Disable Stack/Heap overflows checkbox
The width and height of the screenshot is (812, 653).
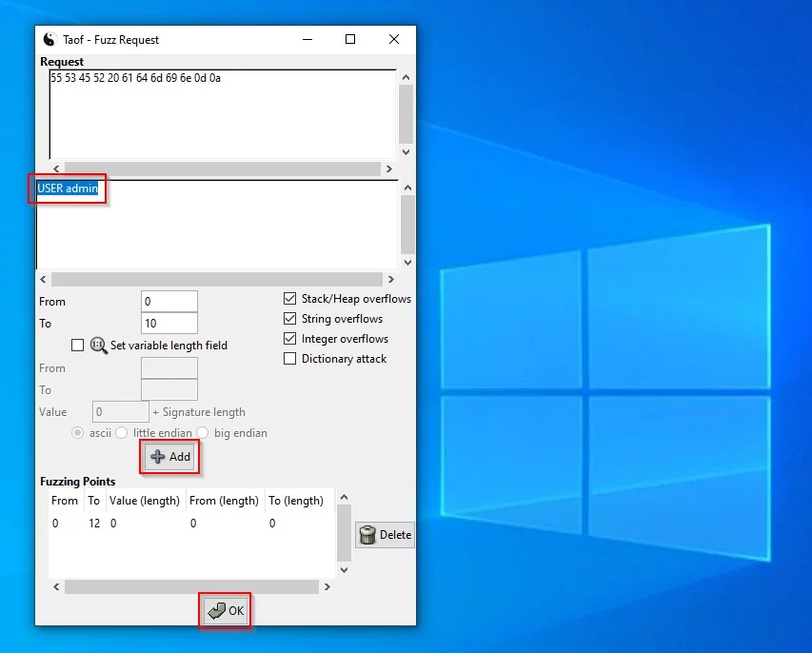click(x=290, y=299)
